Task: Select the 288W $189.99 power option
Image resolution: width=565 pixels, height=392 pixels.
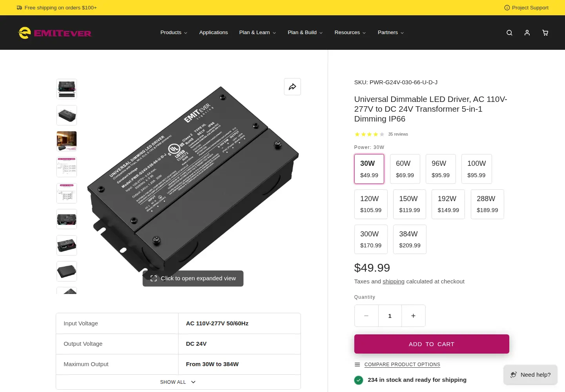Action: pyautogui.click(x=487, y=204)
